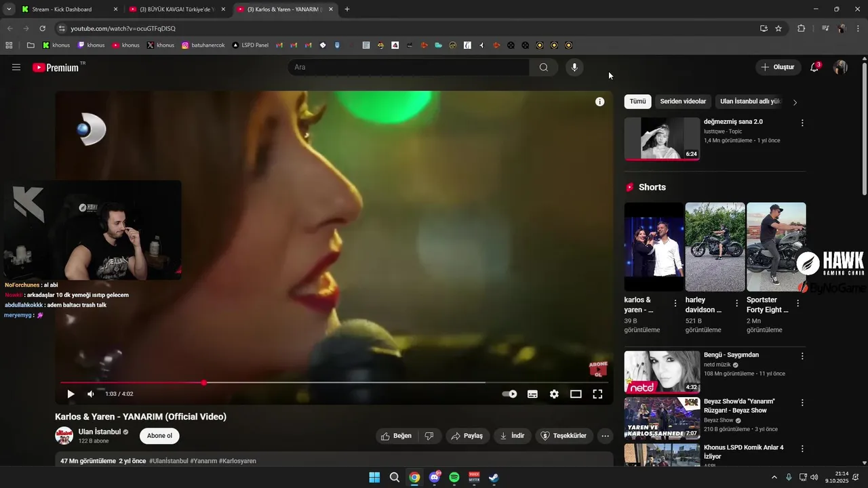
Task: Open the YouTube account avatar menu
Action: coord(840,67)
